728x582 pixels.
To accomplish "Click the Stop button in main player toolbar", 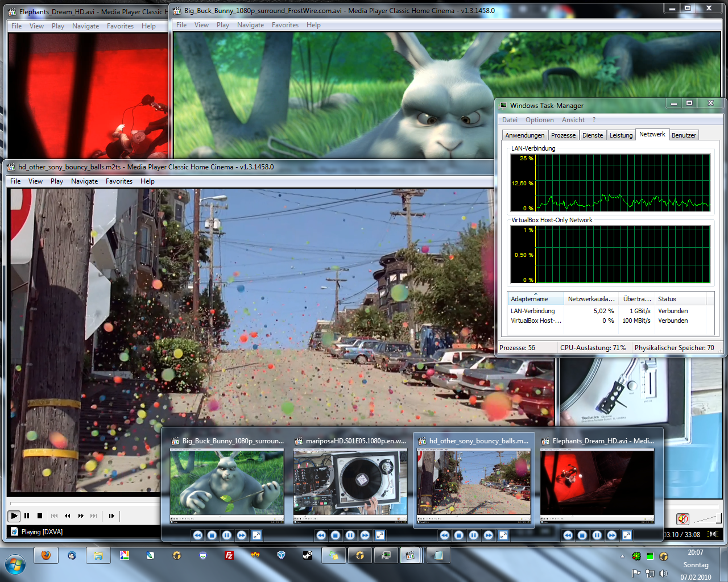I will [40, 516].
